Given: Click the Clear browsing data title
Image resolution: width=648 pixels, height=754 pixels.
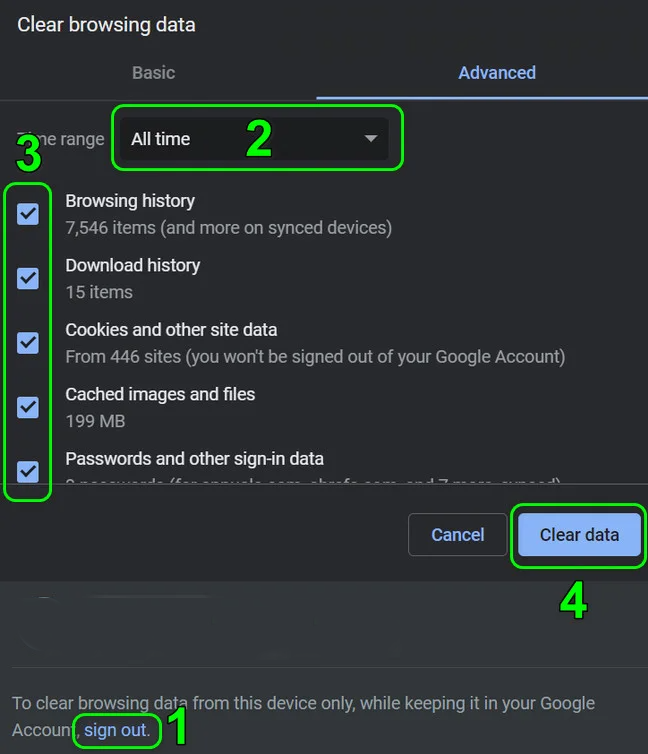Looking at the screenshot, I should coord(106,25).
